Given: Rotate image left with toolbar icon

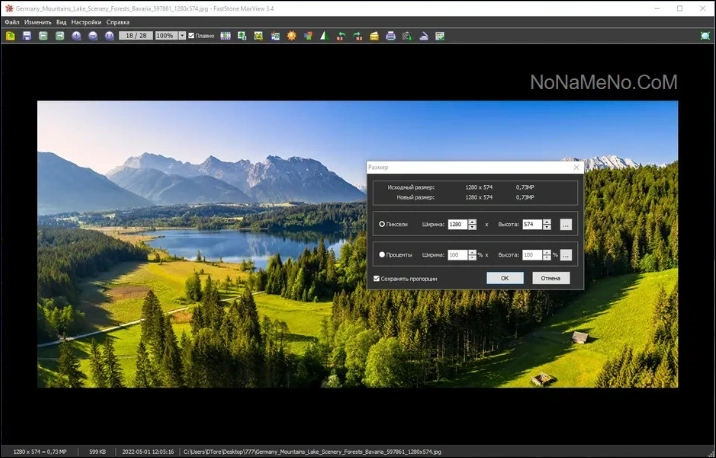Looking at the screenshot, I should point(341,36).
